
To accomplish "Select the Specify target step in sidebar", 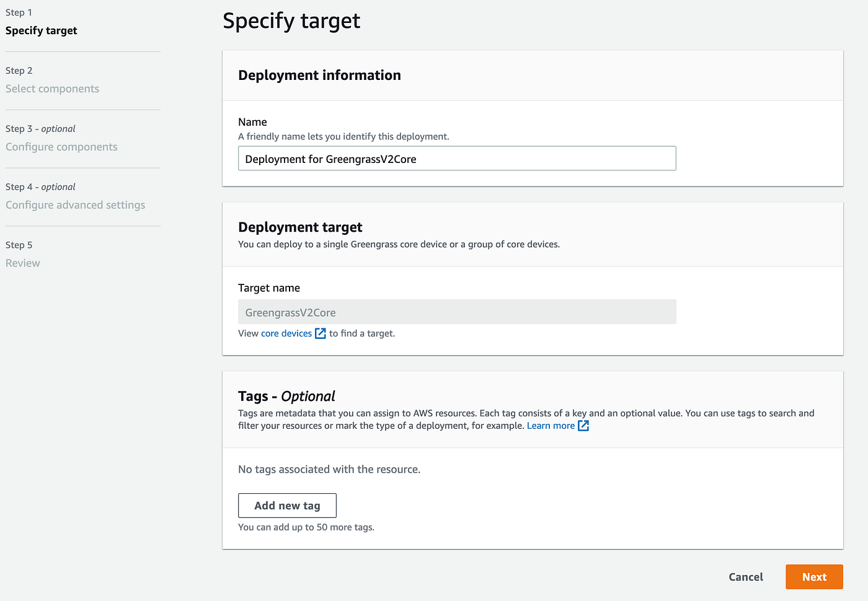I will (x=42, y=30).
